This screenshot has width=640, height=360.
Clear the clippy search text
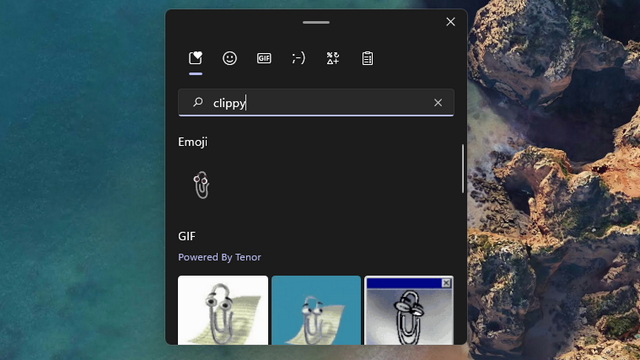pos(438,102)
